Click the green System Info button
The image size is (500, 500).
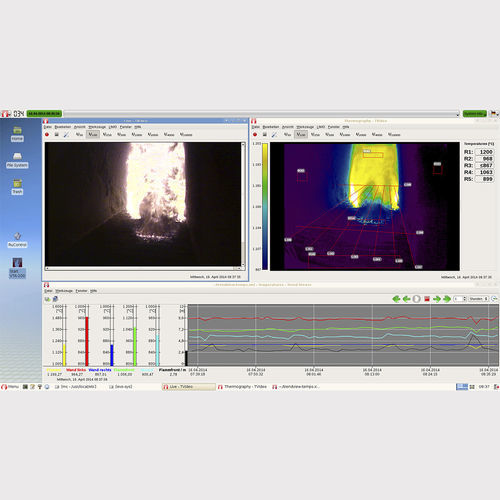tap(475, 114)
